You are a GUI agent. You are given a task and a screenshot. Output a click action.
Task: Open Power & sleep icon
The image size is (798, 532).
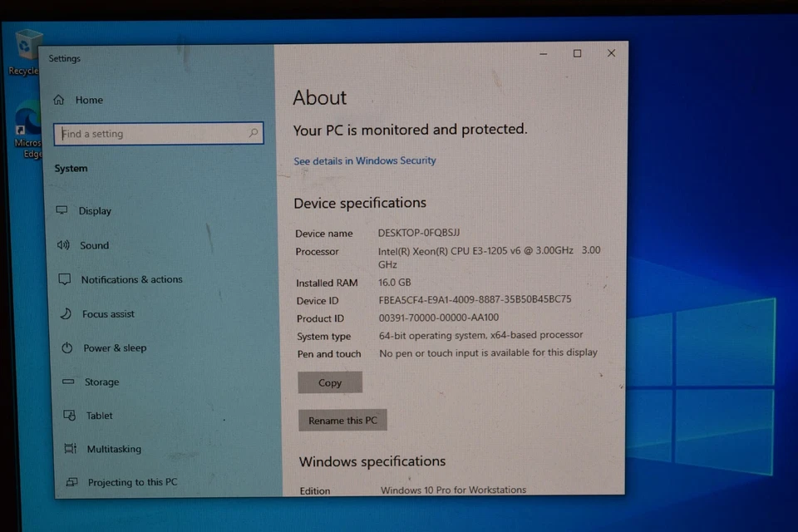click(x=67, y=348)
